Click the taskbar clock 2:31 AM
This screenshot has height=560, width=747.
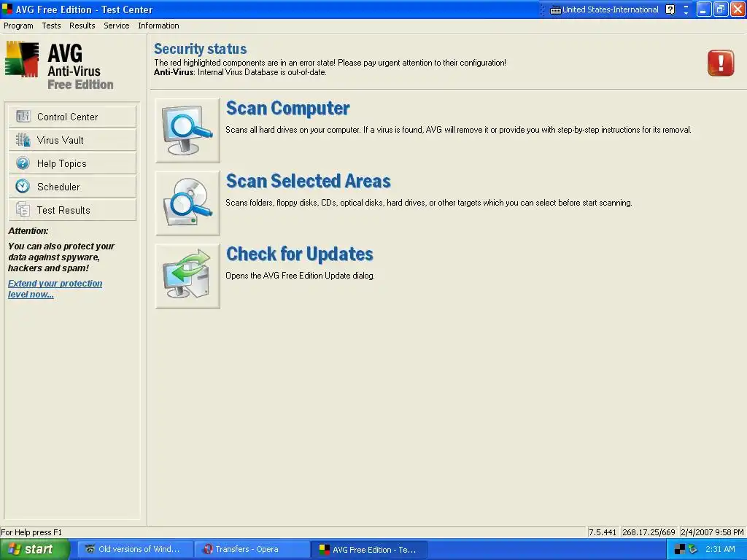click(720, 549)
